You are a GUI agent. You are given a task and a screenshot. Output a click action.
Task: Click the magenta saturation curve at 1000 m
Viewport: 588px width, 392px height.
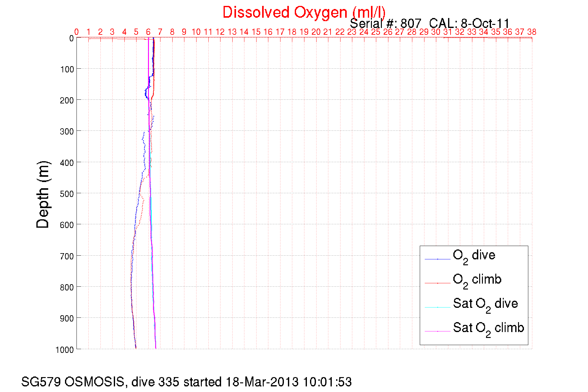[x=155, y=347]
